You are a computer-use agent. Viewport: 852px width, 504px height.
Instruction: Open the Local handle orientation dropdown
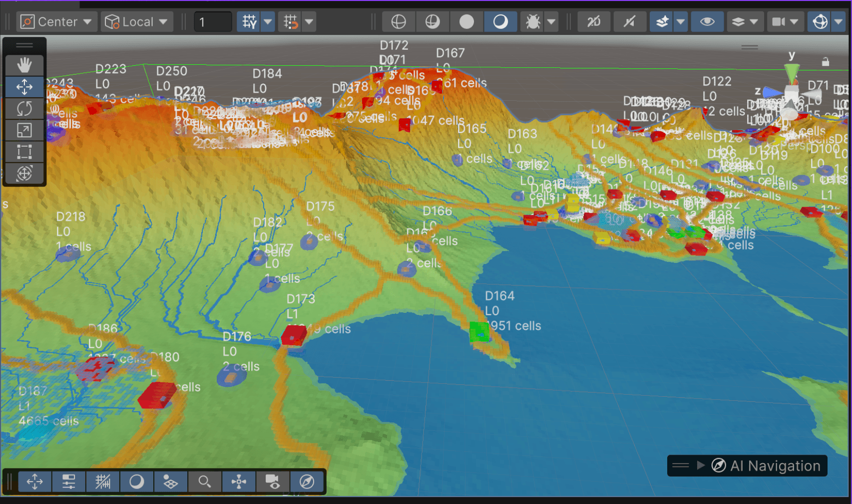click(x=136, y=21)
